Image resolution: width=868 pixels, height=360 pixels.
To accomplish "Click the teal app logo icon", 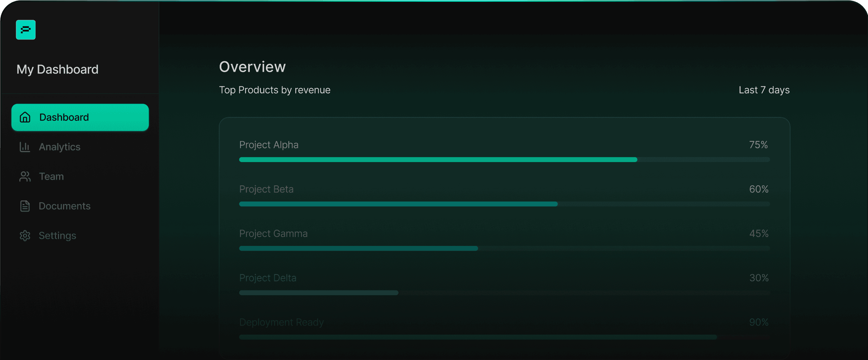I will click(26, 30).
